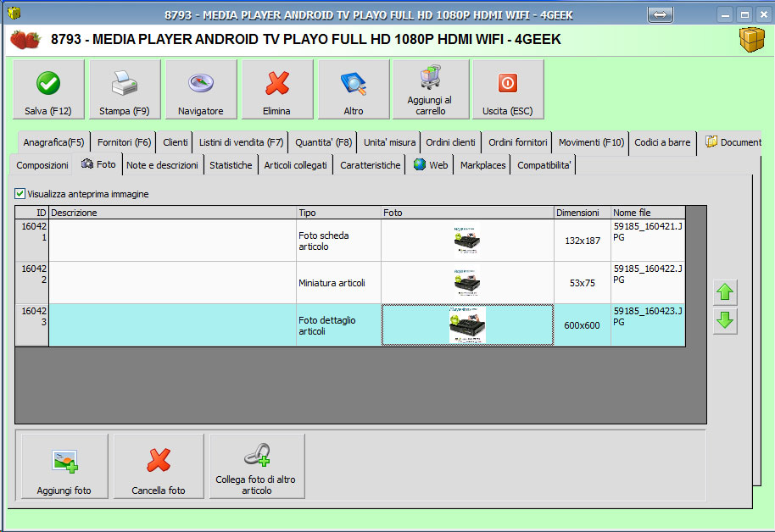Image resolution: width=775 pixels, height=532 pixels.
Task: Add item with Aggiungi al carrello
Action: pos(430,90)
